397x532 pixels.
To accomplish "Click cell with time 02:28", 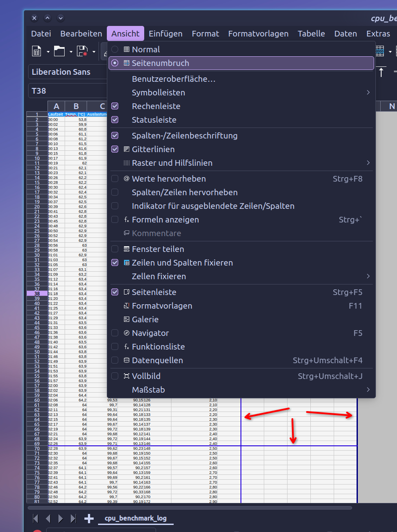I will point(56,448).
